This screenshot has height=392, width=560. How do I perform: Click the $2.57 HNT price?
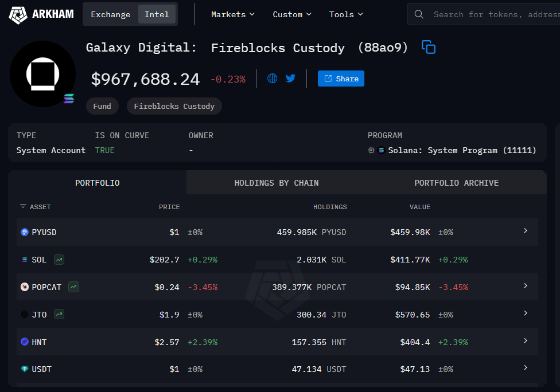click(x=167, y=342)
